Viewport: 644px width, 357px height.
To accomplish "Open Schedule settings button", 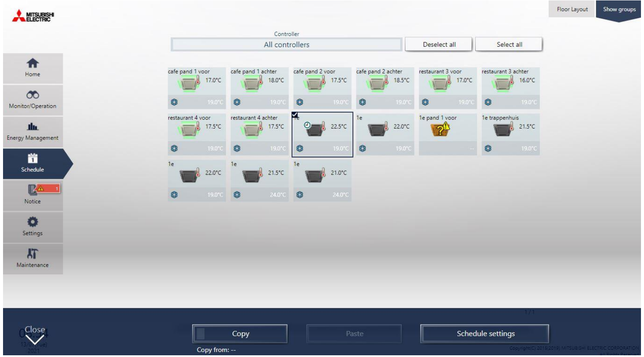I will click(x=485, y=334).
